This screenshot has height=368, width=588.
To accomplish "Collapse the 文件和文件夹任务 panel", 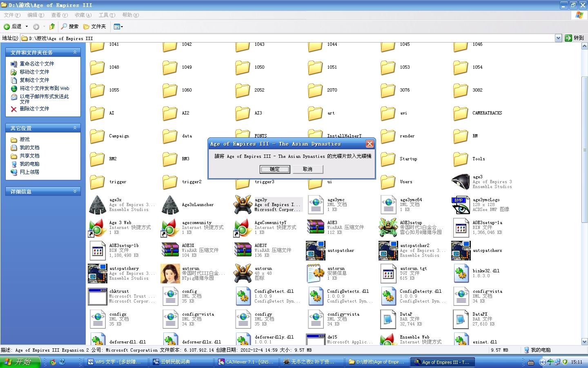I will (x=75, y=52).
